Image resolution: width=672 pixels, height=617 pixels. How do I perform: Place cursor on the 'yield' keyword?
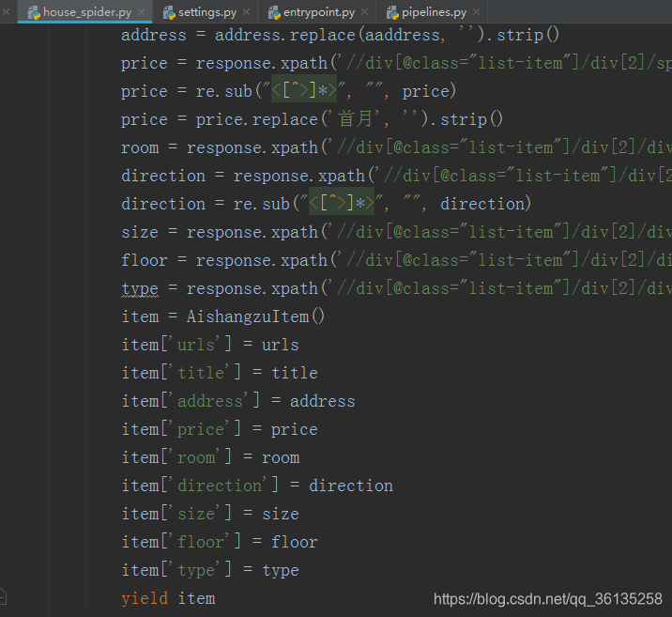[x=145, y=598]
